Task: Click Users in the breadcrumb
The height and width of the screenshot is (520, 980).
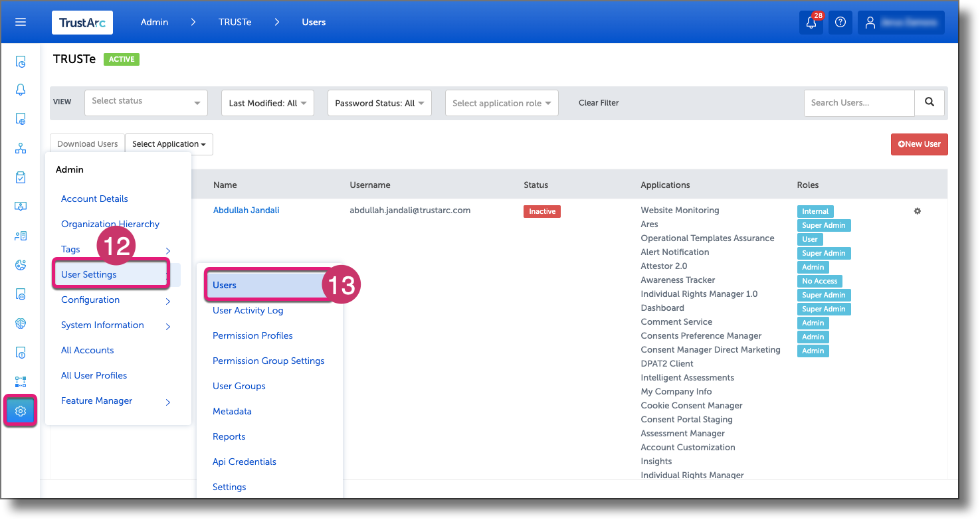Action: [314, 22]
